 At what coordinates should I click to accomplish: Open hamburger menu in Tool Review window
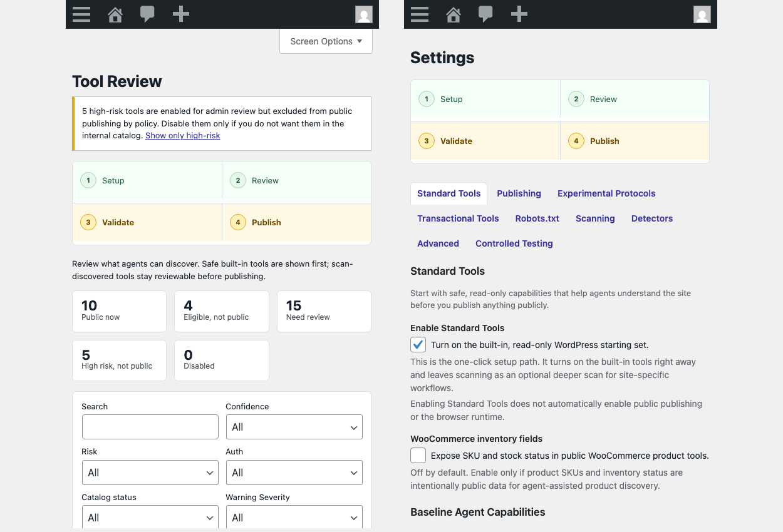tap(81, 14)
